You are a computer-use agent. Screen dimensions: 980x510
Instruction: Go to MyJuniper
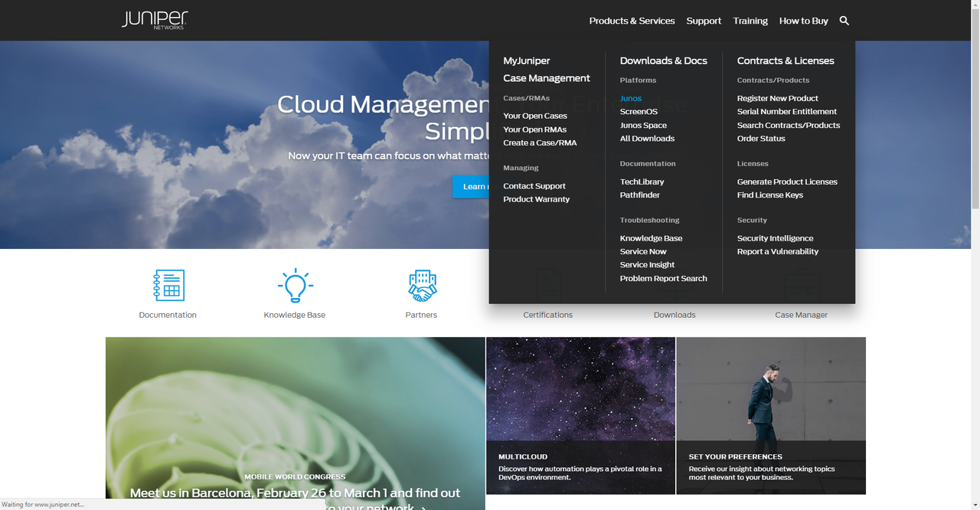[x=527, y=60]
